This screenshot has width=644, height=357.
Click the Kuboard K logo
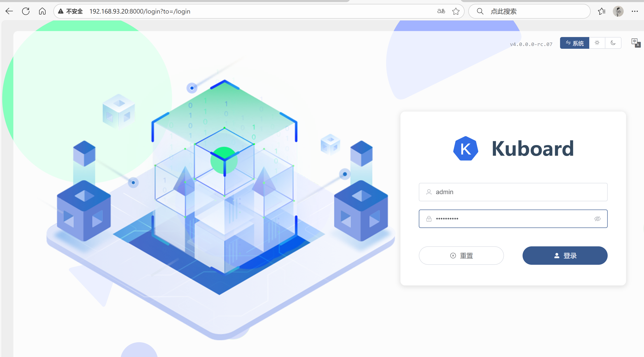pyautogui.click(x=466, y=149)
